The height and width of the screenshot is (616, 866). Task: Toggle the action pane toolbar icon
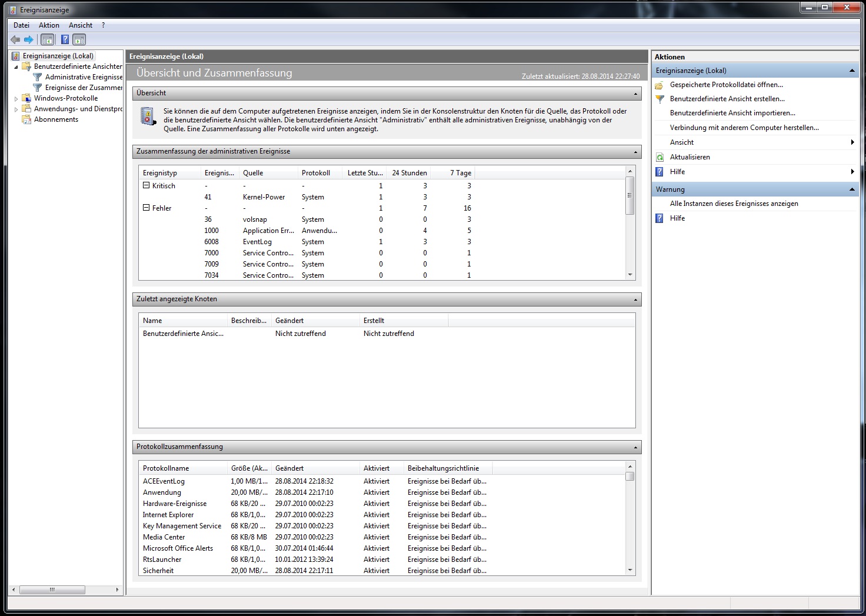click(x=79, y=40)
